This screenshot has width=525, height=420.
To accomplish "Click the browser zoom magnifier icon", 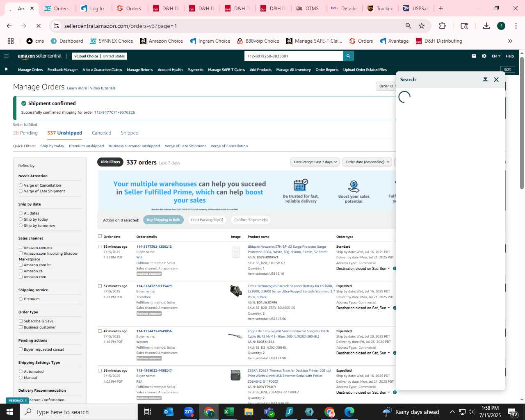I will coord(408,26).
